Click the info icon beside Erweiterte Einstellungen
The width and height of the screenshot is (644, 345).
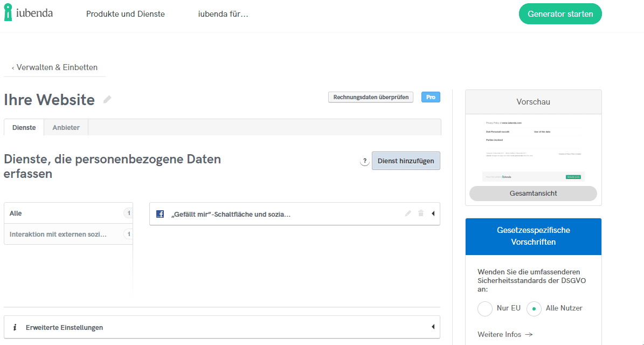[15, 327]
